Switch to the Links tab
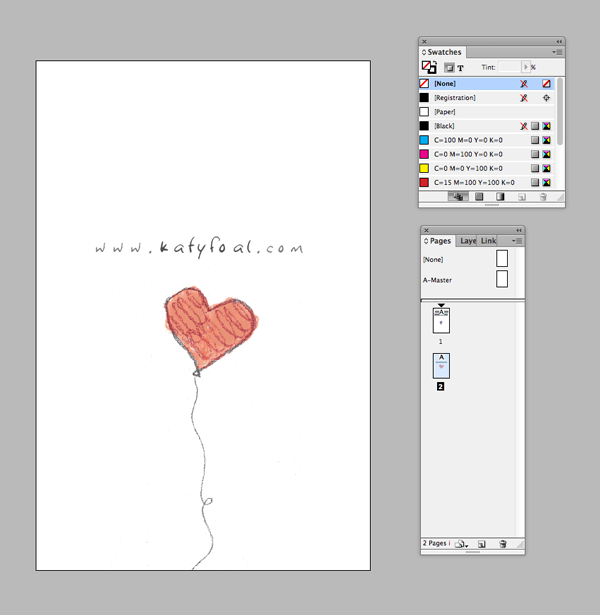The width and height of the screenshot is (600, 615). [x=488, y=241]
